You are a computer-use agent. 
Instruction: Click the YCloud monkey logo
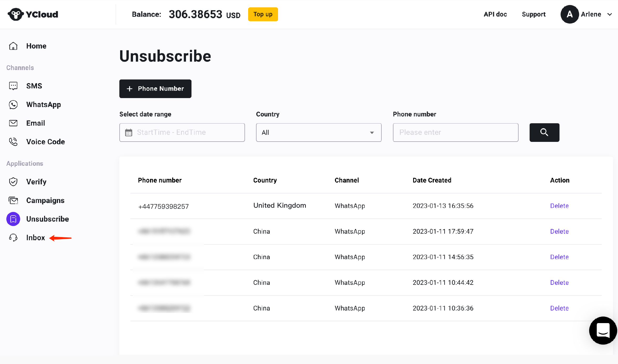point(16,14)
